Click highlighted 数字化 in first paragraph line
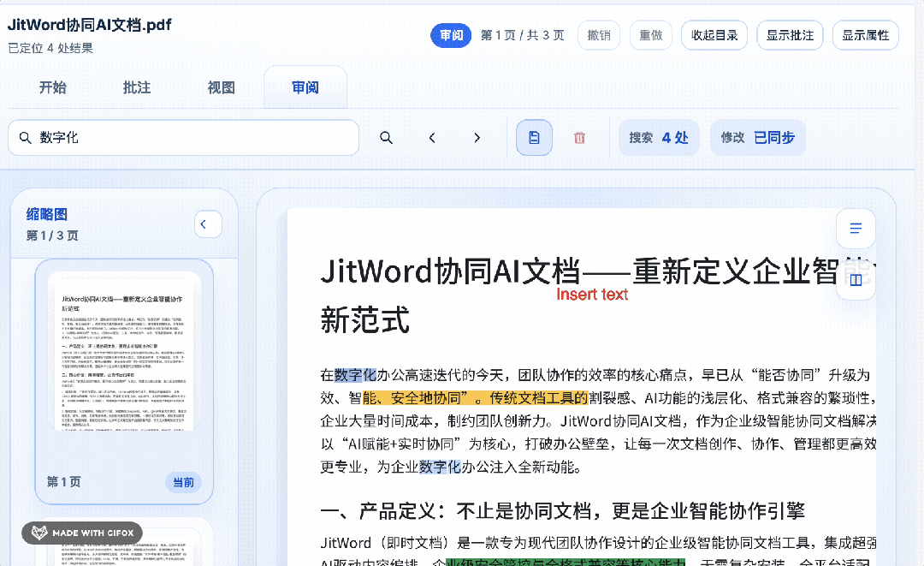Screen dimensions: 924x566 (355, 375)
